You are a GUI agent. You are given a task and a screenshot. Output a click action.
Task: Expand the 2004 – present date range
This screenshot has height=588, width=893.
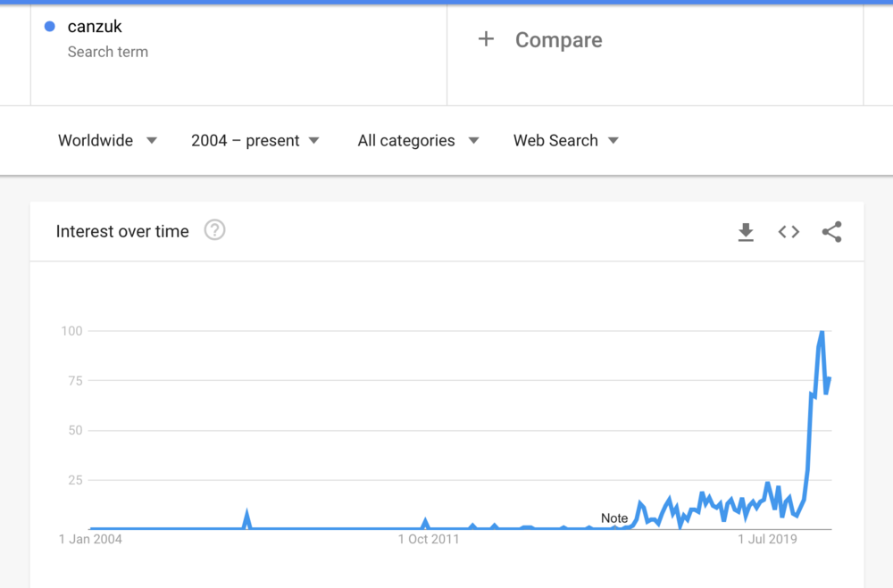255,141
